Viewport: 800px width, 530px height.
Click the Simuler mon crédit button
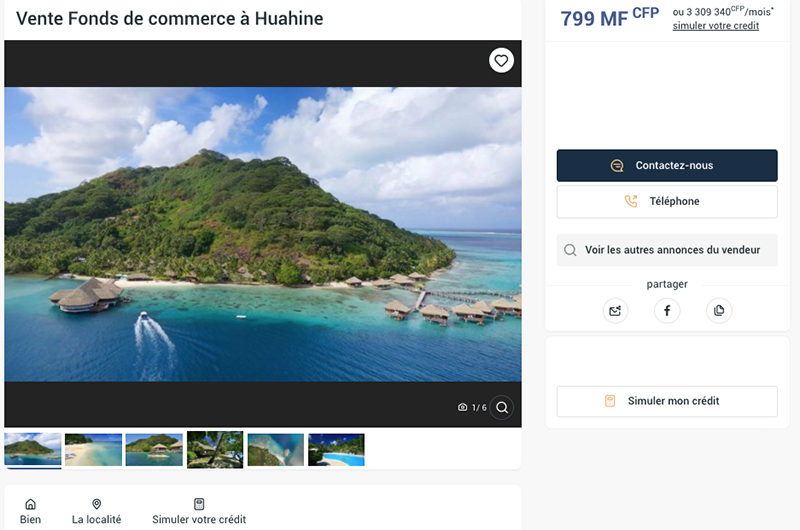(667, 401)
